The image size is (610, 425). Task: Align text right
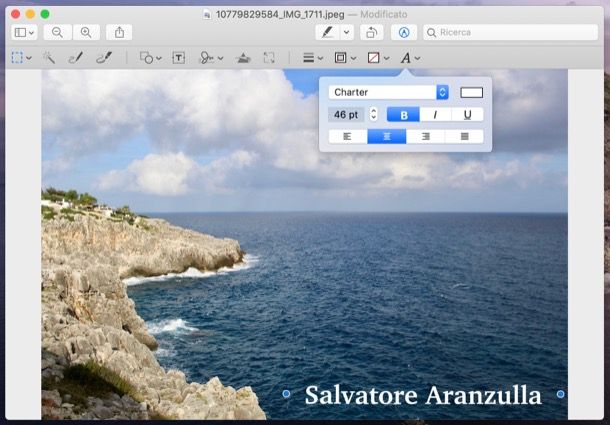426,137
